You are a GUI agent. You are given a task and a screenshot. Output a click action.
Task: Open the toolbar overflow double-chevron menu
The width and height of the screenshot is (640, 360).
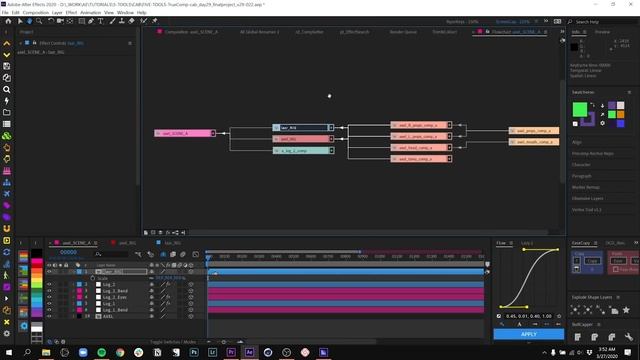pyautogui.click(x=546, y=21)
